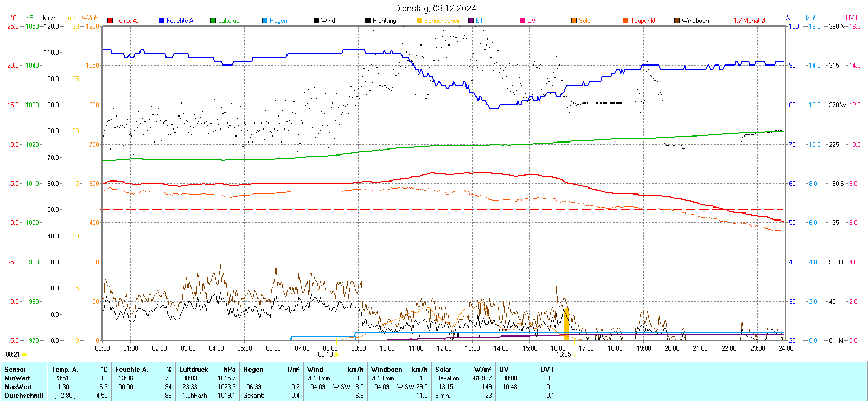Click the Luftdruck header in the summary table
Screen dimensions: 868x401
pyautogui.click(x=194, y=370)
